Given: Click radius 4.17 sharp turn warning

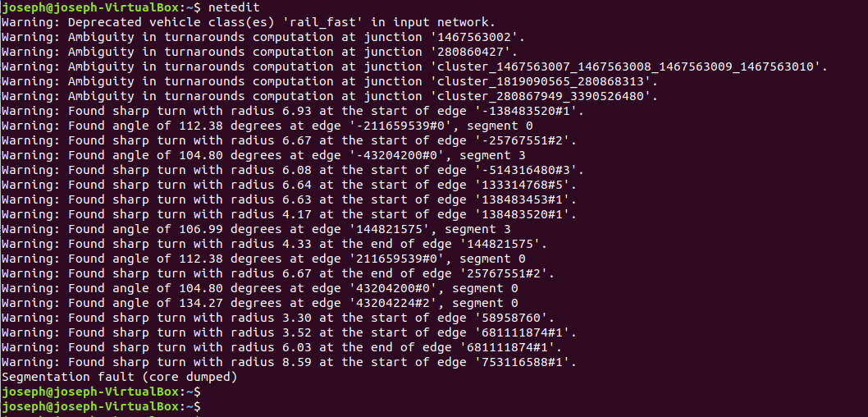Looking at the screenshot, I should click(289, 214).
